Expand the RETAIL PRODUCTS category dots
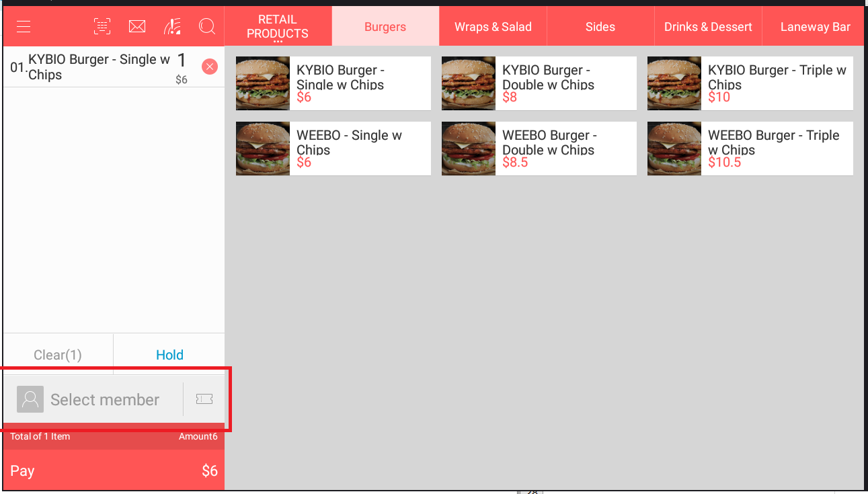 tap(278, 42)
